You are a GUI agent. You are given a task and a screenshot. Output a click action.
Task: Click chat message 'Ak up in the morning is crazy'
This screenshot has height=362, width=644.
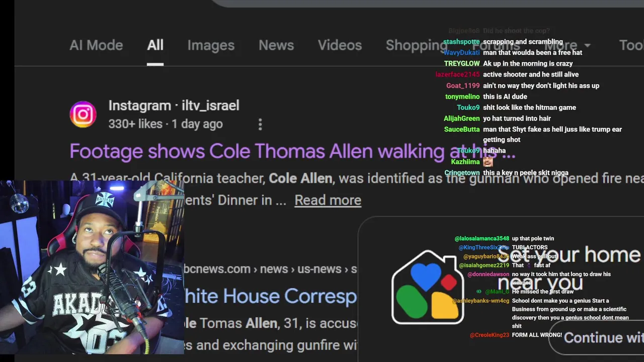point(528,63)
